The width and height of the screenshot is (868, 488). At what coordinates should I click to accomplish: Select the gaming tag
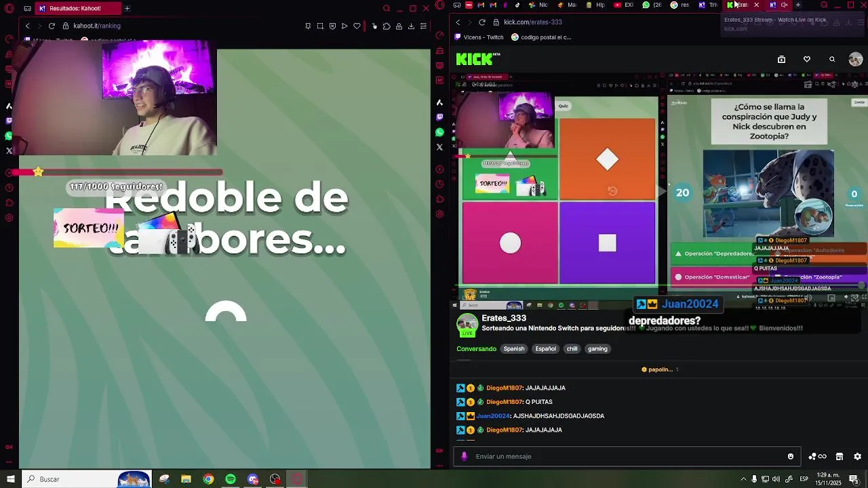pyautogui.click(x=597, y=349)
